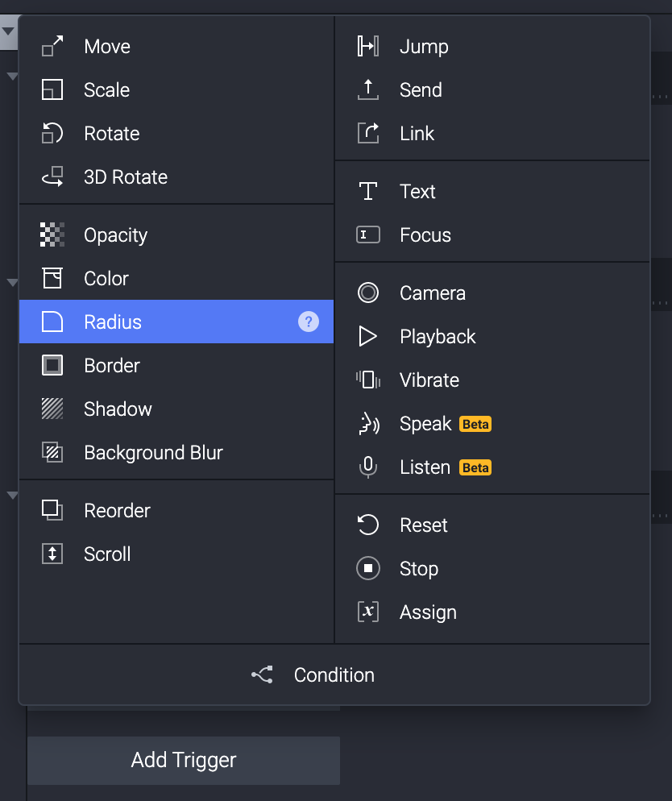Open the Radius help question mark
Image resolution: width=672 pixels, height=801 pixels.
coord(309,322)
